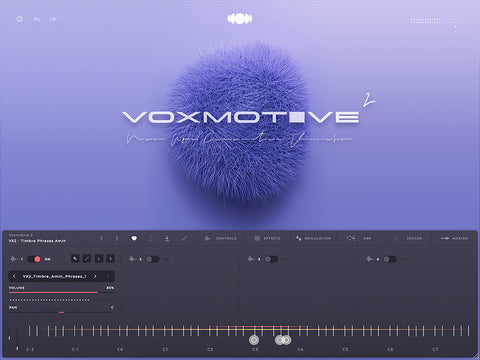Image resolution: width=480 pixels, height=360 pixels.
Task: Go to the next preset in the preset bar
Action: (x=116, y=238)
